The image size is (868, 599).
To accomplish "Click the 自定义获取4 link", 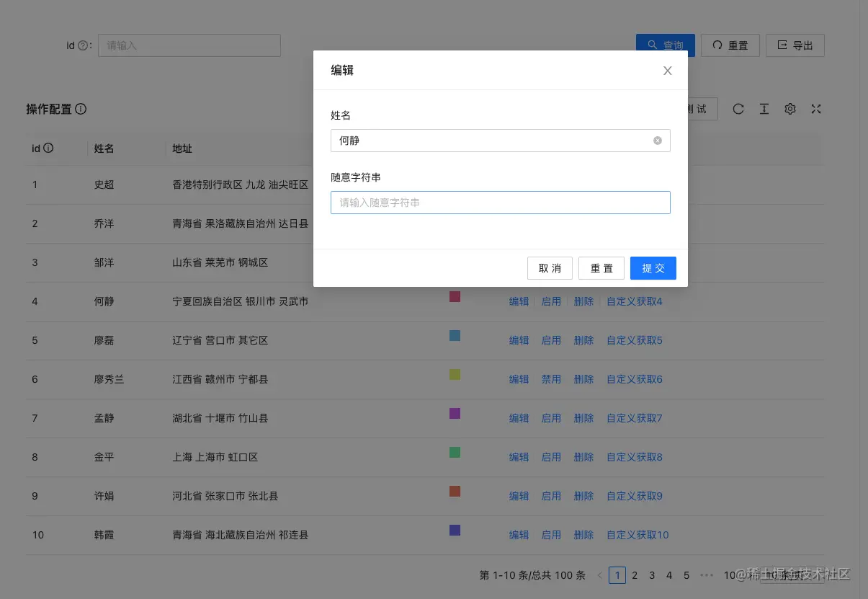I will [635, 301].
